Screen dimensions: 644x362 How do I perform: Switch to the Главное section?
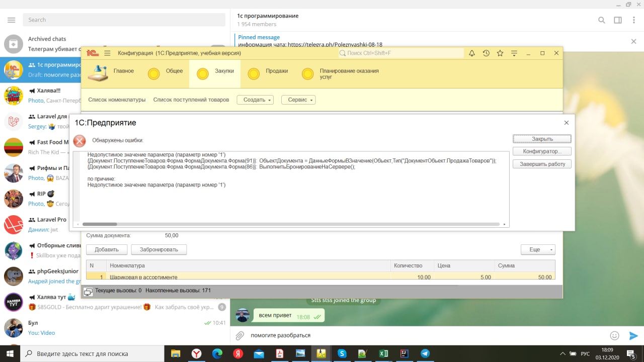(x=111, y=73)
